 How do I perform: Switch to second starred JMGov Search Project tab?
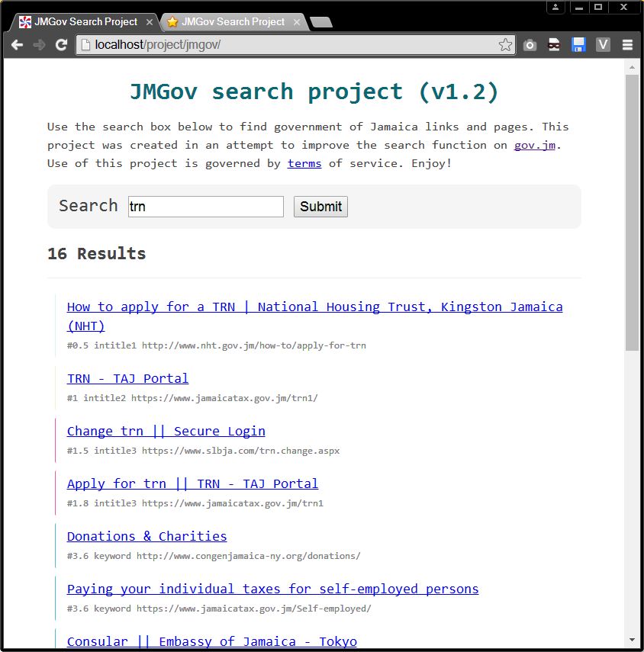pyautogui.click(x=233, y=22)
